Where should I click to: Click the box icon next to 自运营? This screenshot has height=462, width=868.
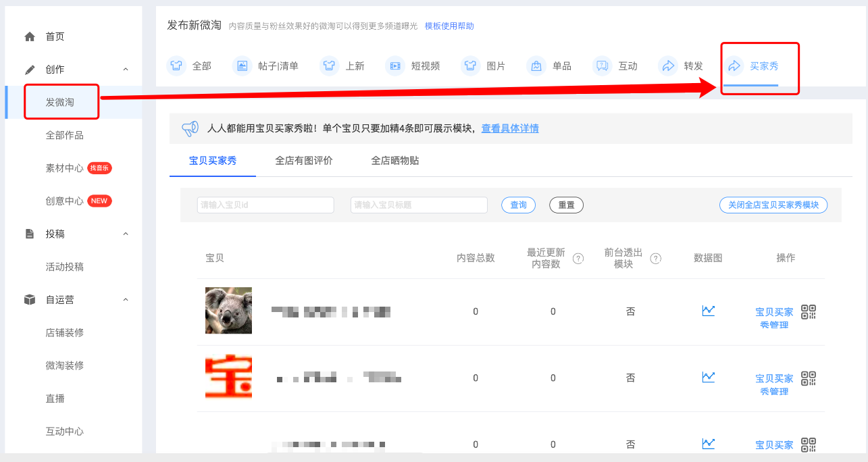point(30,299)
